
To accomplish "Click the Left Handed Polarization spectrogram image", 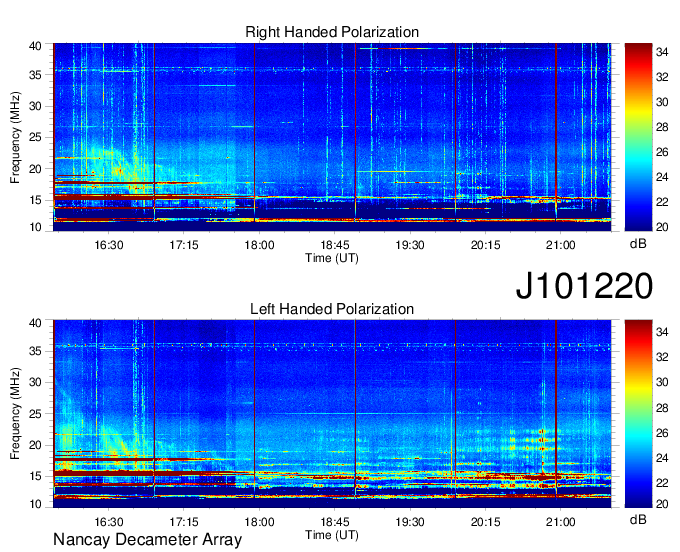I will click(332, 414).
